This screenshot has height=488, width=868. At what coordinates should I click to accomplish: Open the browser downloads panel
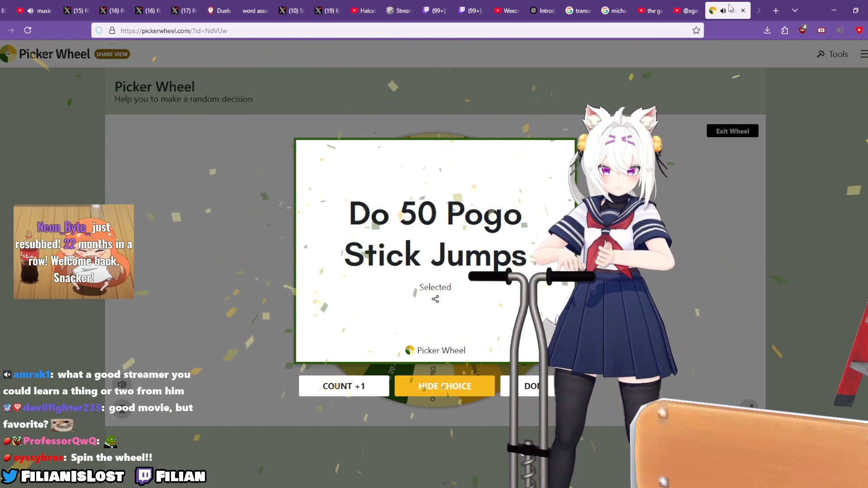click(767, 30)
